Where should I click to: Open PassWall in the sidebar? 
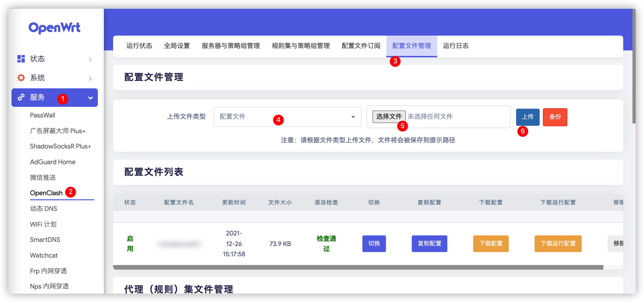point(42,115)
